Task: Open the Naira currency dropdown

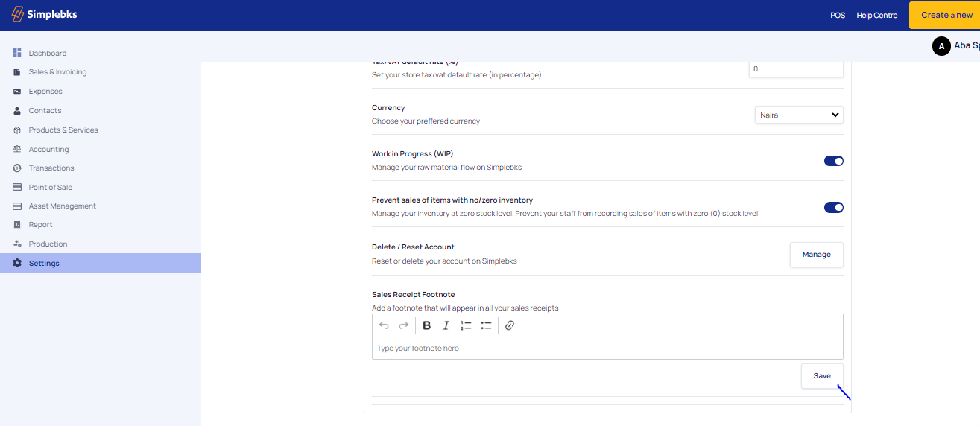Action: [x=799, y=115]
